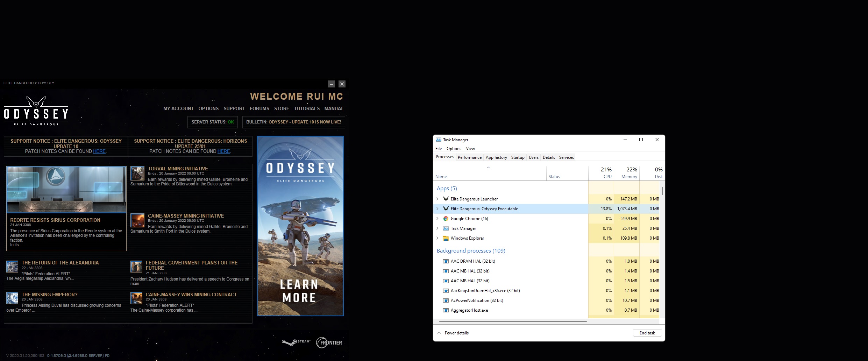Maximize the Task Manager window
This screenshot has height=361, width=868.
[641, 140]
